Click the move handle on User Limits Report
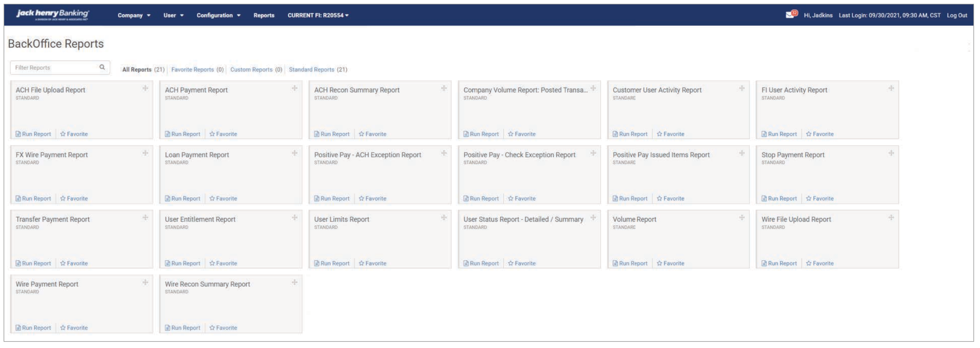The image size is (980, 348). coord(444,218)
